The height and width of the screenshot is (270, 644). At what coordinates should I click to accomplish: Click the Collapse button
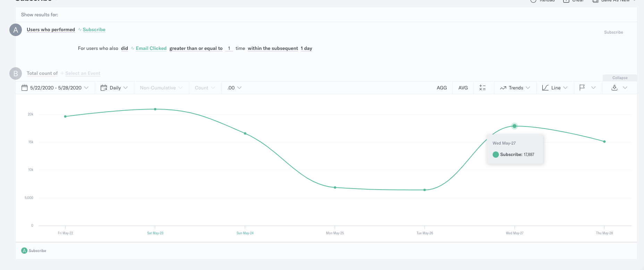pos(620,78)
